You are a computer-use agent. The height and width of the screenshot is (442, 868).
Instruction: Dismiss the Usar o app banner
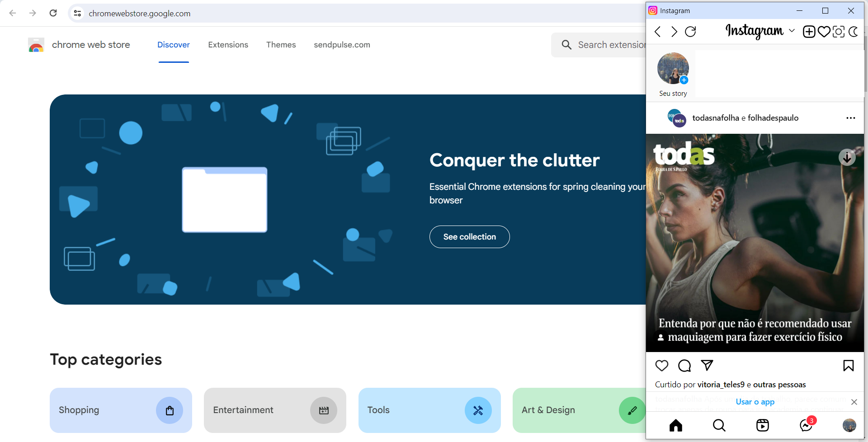[x=854, y=402]
